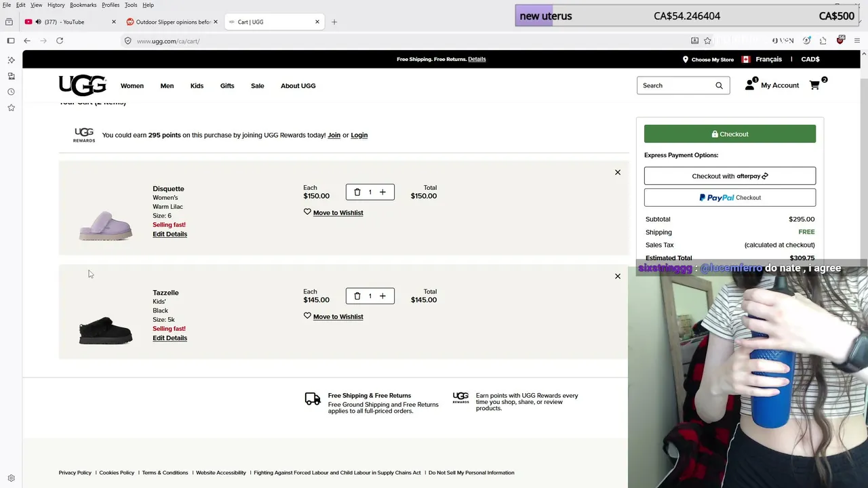Open sidebar settings gear icon
This screenshot has width=868, height=488.
pos(11,478)
